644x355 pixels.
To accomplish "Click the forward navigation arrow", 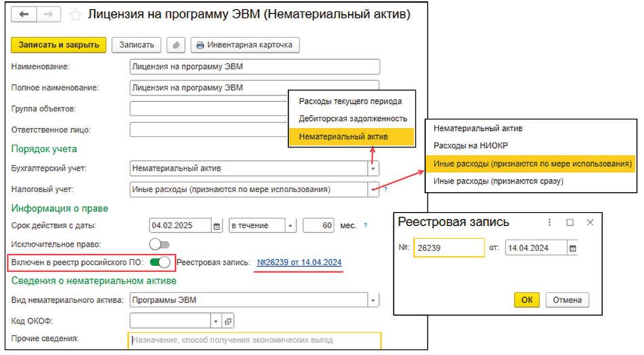I will 49,14.
